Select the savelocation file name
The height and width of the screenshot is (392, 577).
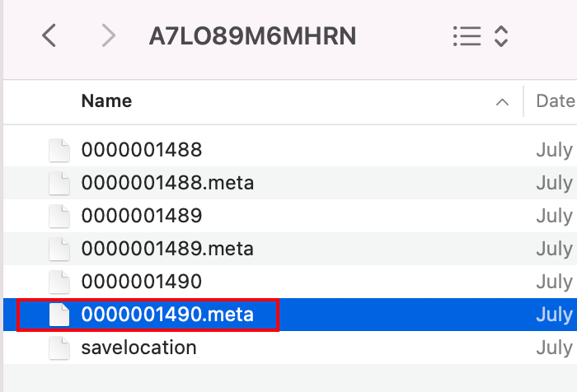point(138,348)
